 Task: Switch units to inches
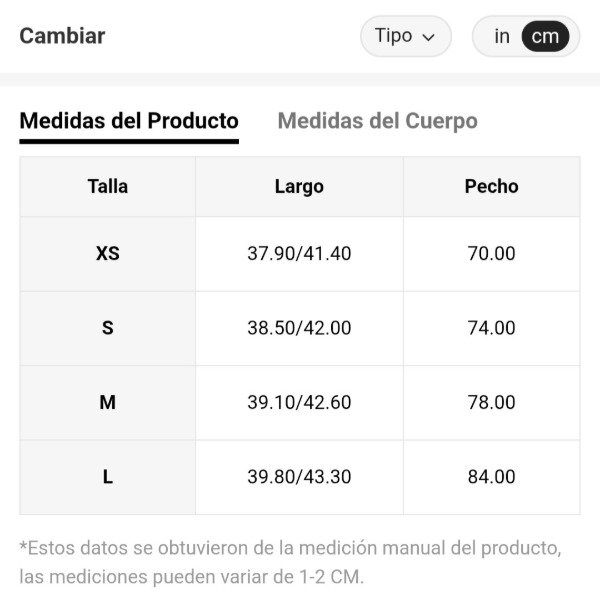click(502, 36)
